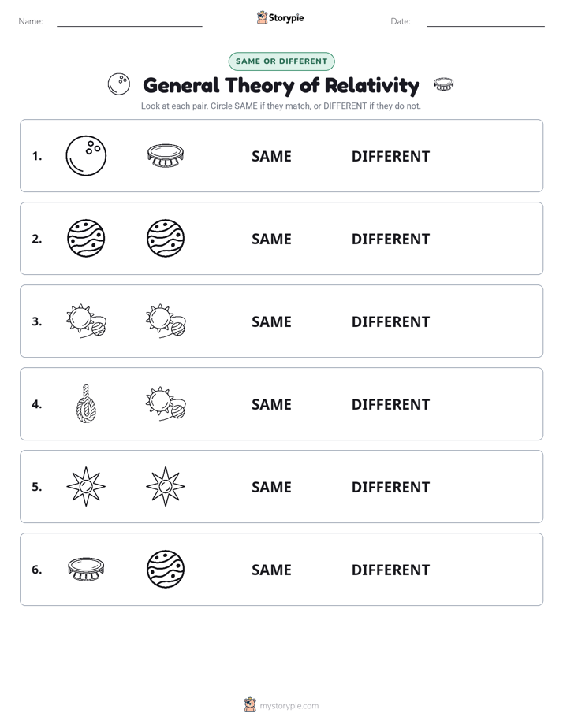Choose SAME for question 3
This screenshot has height=728, width=563.
pyautogui.click(x=271, y=321)
